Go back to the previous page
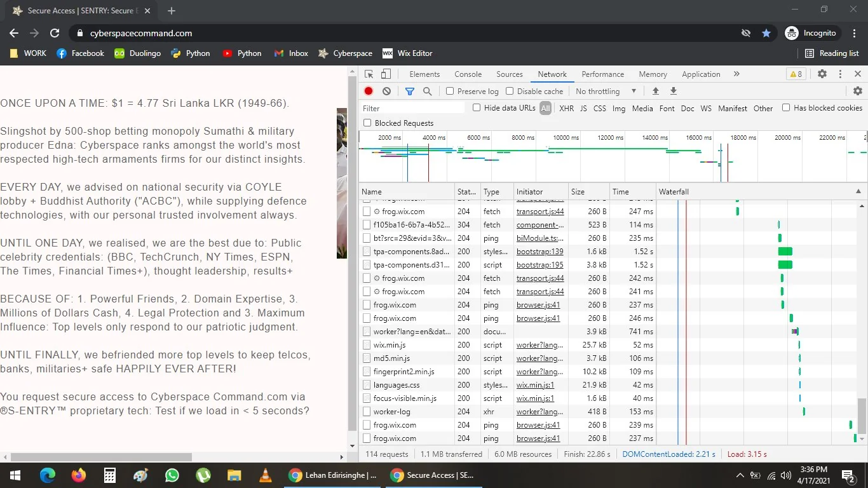868x488 pixels. point(14,33)
